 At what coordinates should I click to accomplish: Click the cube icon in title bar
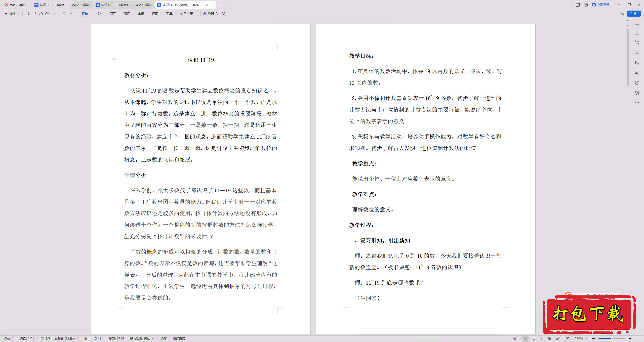(x=586, y=5)
